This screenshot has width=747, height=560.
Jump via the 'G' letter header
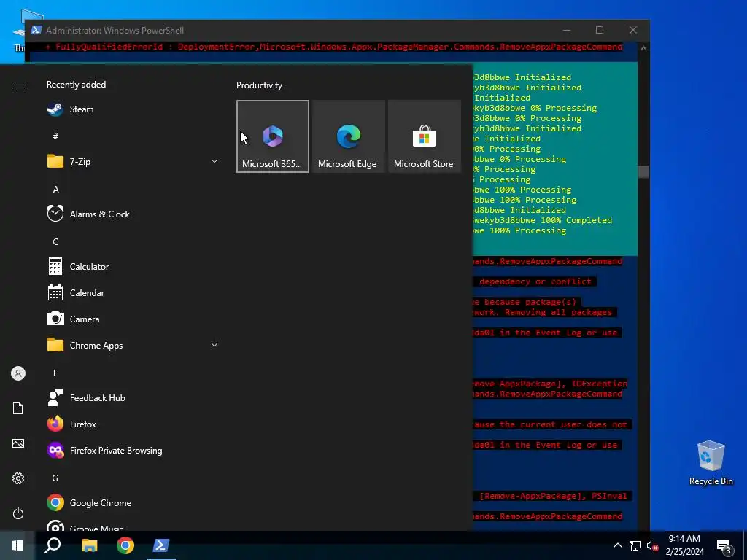tap(55, 478)
